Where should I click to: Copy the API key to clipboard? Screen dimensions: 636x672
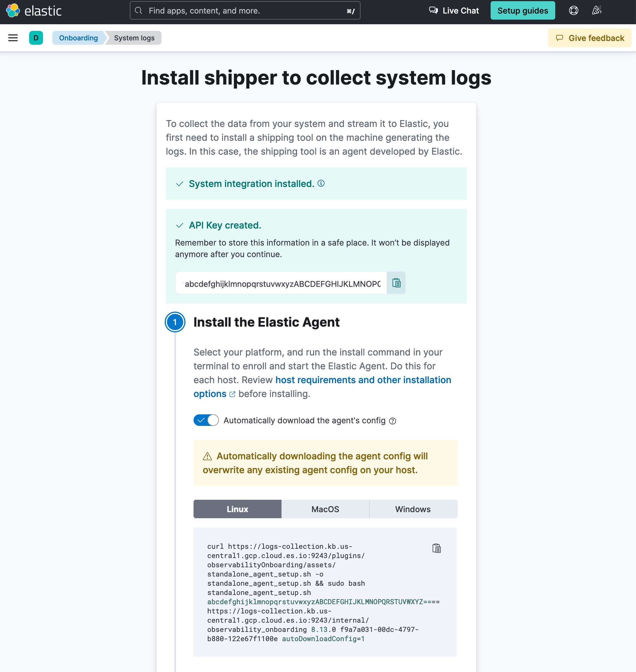396,283
